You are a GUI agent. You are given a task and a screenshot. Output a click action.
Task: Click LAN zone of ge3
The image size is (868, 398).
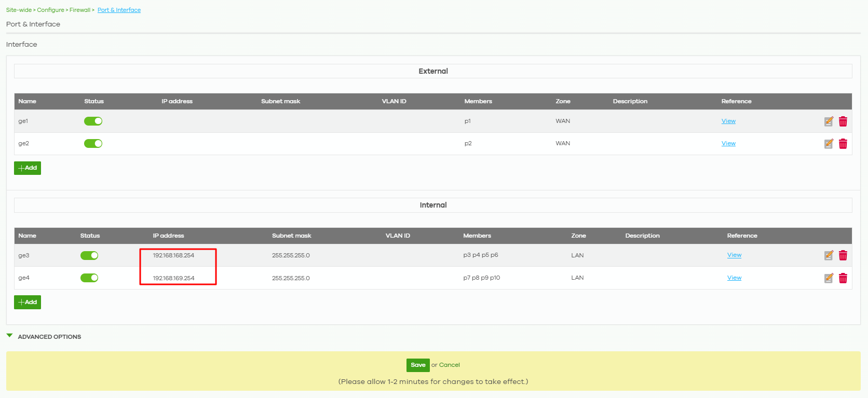pos(577,255)
